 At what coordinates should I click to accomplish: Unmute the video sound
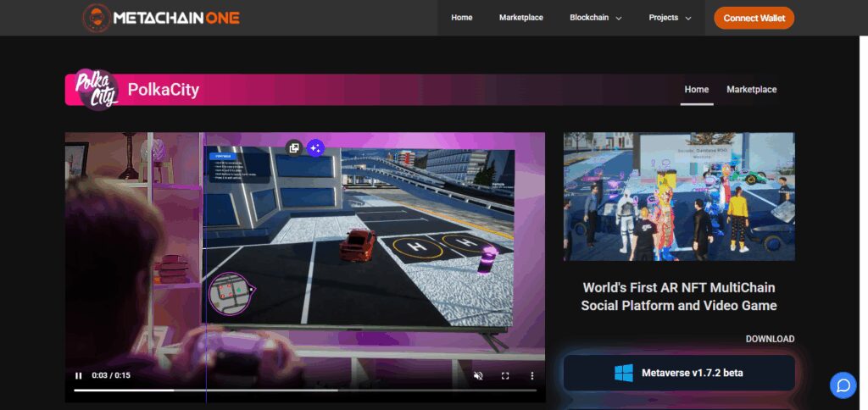(x=478, y=376)
